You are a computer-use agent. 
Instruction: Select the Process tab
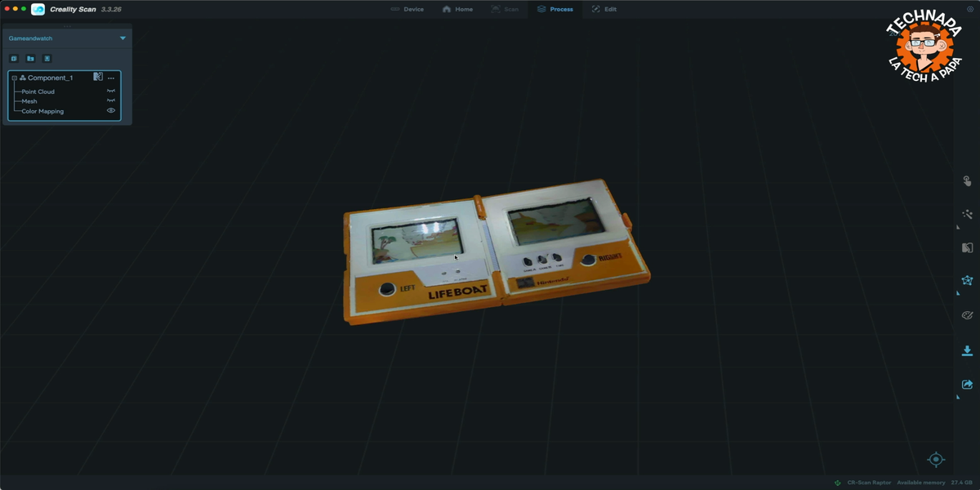555,9
